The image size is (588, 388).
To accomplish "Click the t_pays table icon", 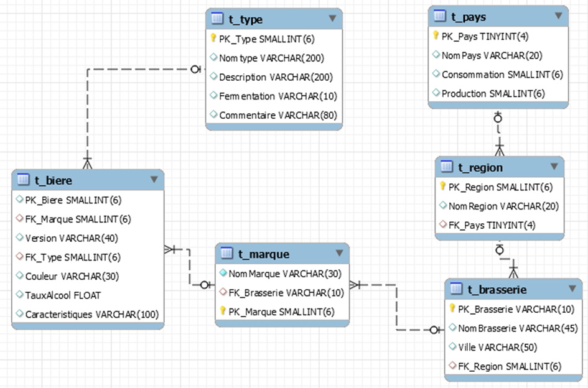I will [x=439, y=17].
